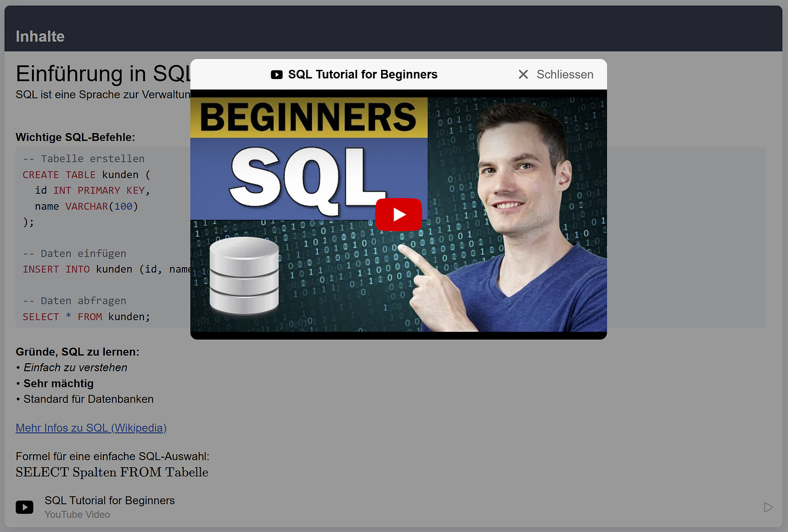Click the X icon beside Schliessen
The width and height of the screenshot is (788, 532).
523,75
